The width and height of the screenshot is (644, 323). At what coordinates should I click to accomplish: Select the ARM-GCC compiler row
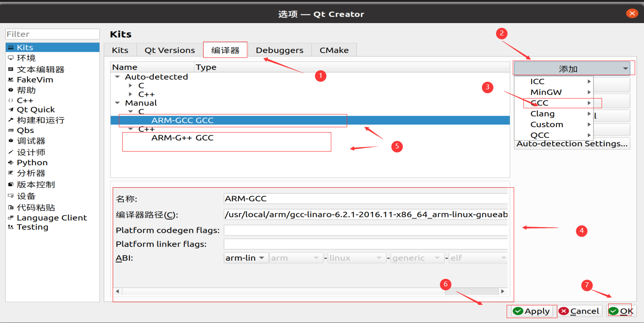(x=310, y=120)
